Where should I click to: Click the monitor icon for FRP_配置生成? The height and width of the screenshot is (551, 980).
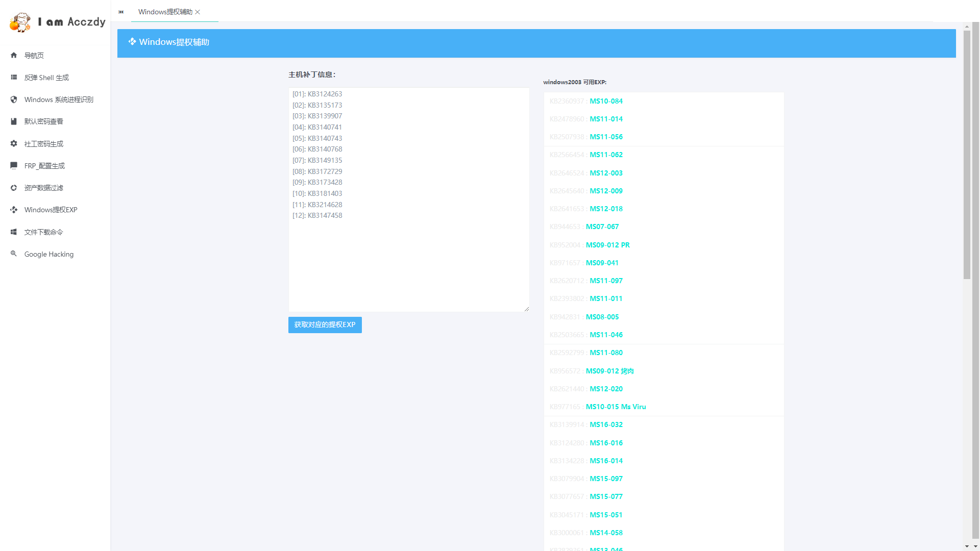[x=14, y=165]
